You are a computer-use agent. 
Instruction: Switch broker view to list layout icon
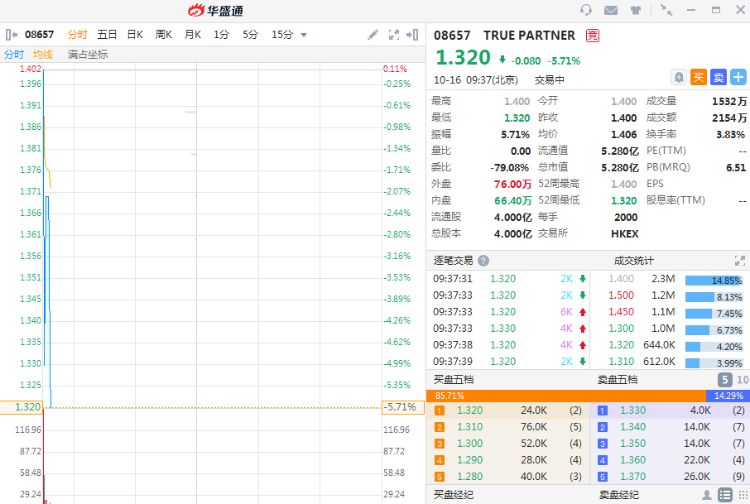pyautogui.click(x=723, y=494)
